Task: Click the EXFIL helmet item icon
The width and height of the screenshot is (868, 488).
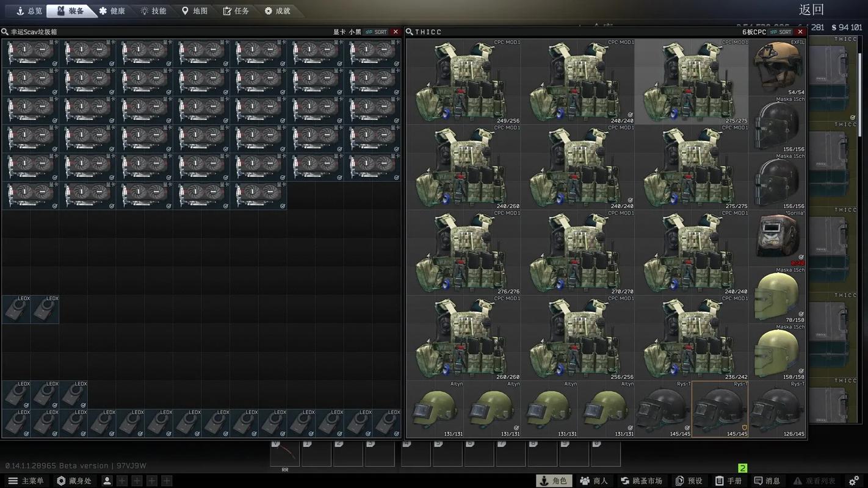Action: [777, 67]
